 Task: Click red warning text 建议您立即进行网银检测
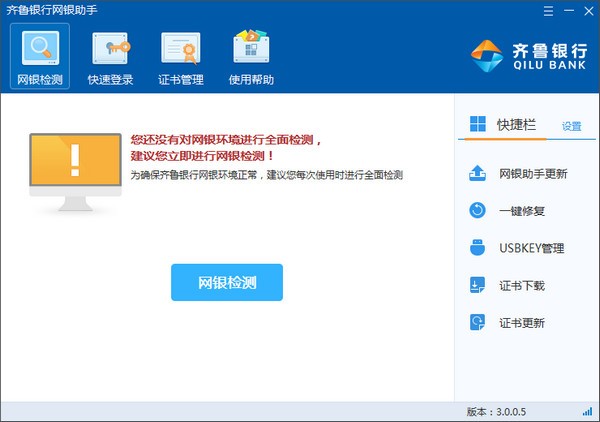pyautogui.click(x=202, y=156)
